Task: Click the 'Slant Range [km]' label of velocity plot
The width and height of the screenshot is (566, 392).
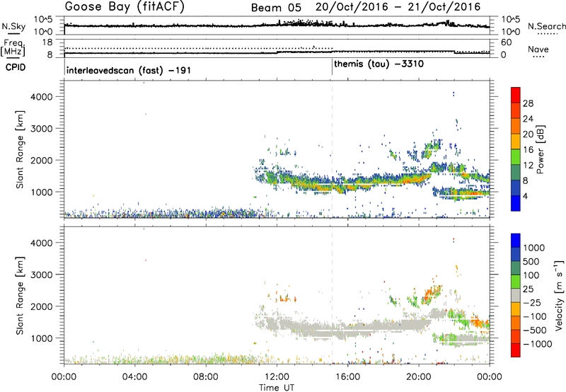Action: pyautogui.click(x=21, y=295)
